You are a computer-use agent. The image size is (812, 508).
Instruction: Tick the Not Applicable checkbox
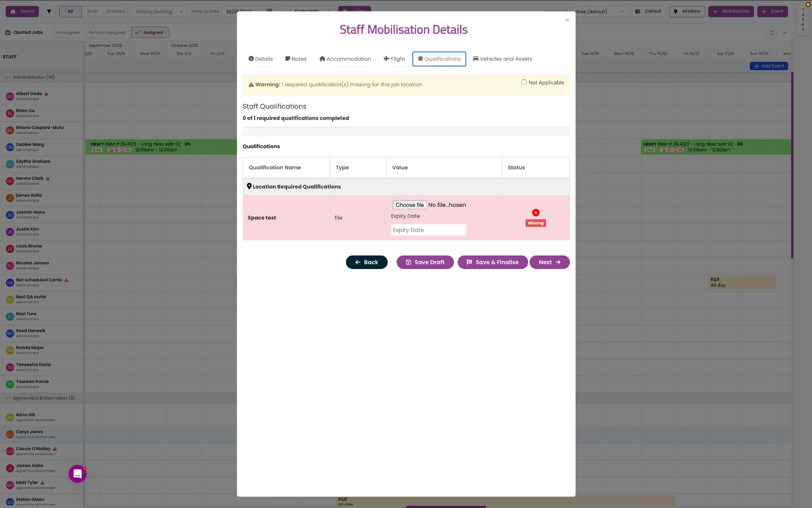pyautogui.click(x=524, y=82)
